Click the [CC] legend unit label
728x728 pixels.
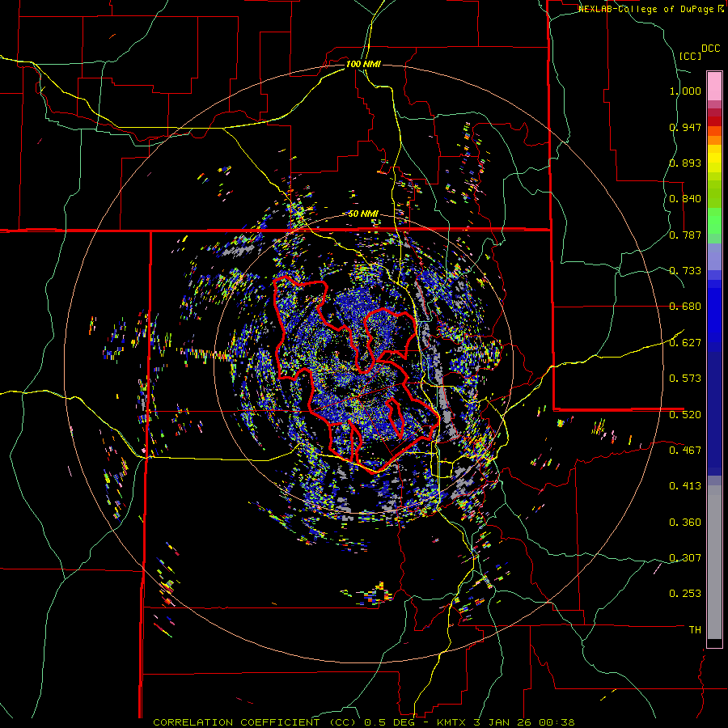click(x=691, y=56)
